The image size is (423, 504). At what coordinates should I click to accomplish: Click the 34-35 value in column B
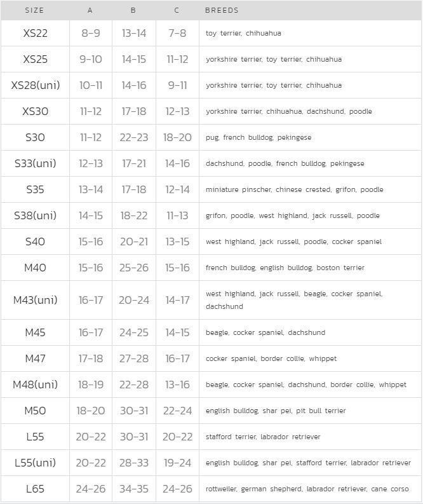click(x=133, y=489)
